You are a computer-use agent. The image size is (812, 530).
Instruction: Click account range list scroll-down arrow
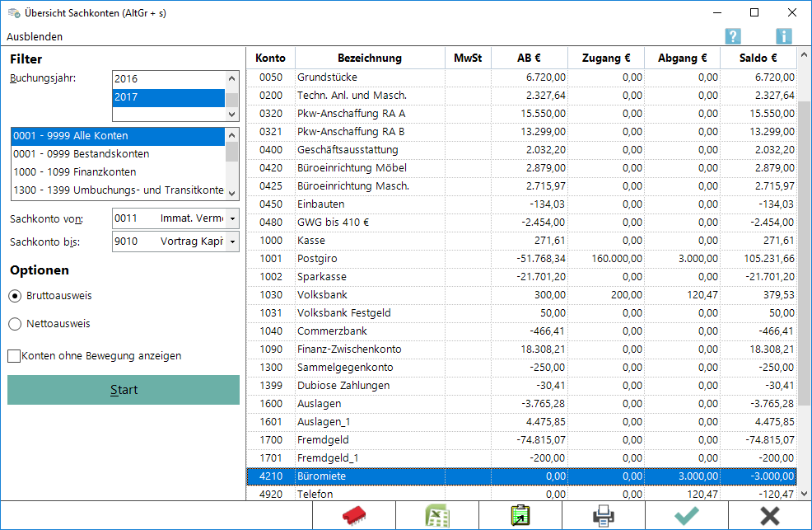232,193
